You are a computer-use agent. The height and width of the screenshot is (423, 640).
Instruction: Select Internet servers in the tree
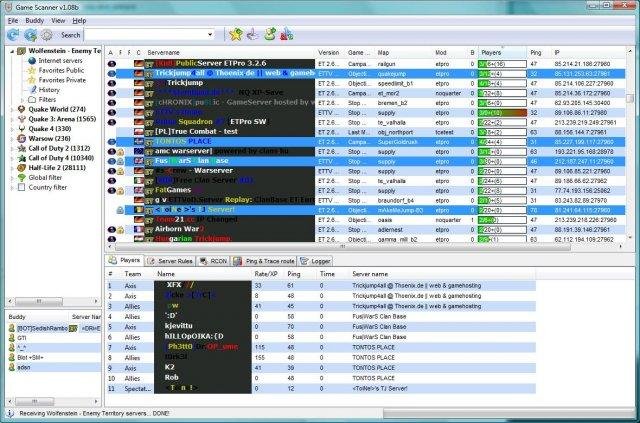[x=60, y=60]
